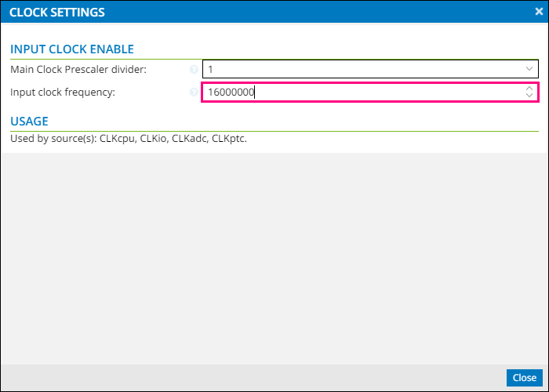549x392 pixels.
Task: Increase input clock frequency with the up arrow
Action: (529, 89)
